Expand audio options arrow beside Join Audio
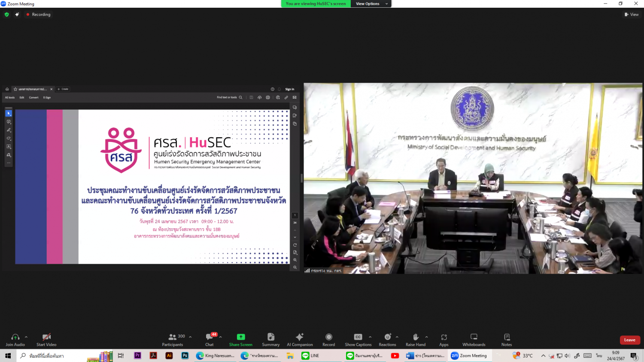The height and width of the screenshot is (362, 644). click(x=26, y=337)
